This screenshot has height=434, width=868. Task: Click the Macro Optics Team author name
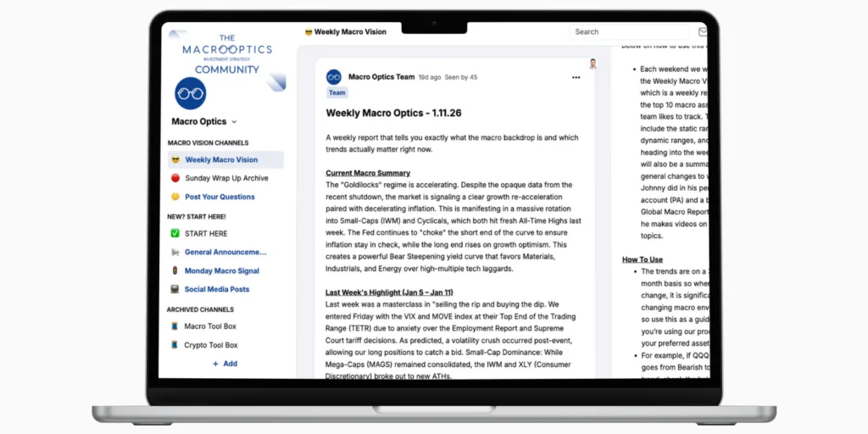point(381,77)
